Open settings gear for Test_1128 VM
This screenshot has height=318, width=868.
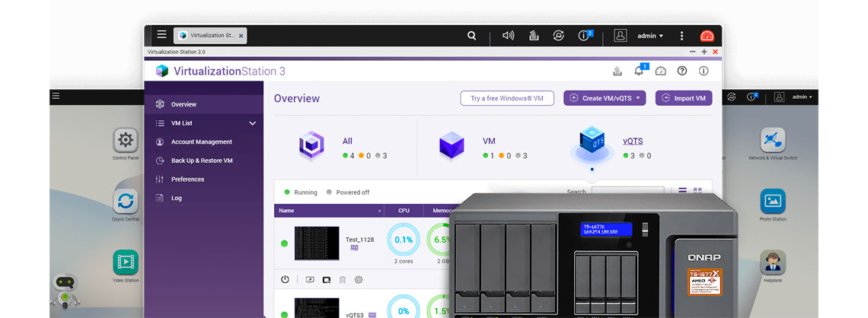(x=359, y=279)
